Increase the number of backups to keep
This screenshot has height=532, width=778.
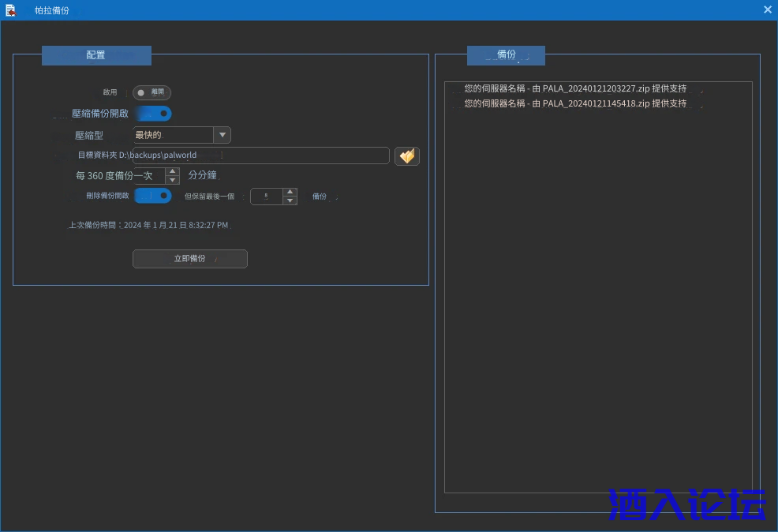point(290,192)
